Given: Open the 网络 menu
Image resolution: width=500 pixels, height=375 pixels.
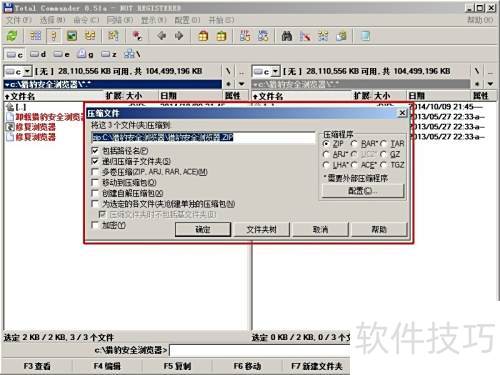Looking at the screenshot, I should pyautogui.click(x=120, y=20).
